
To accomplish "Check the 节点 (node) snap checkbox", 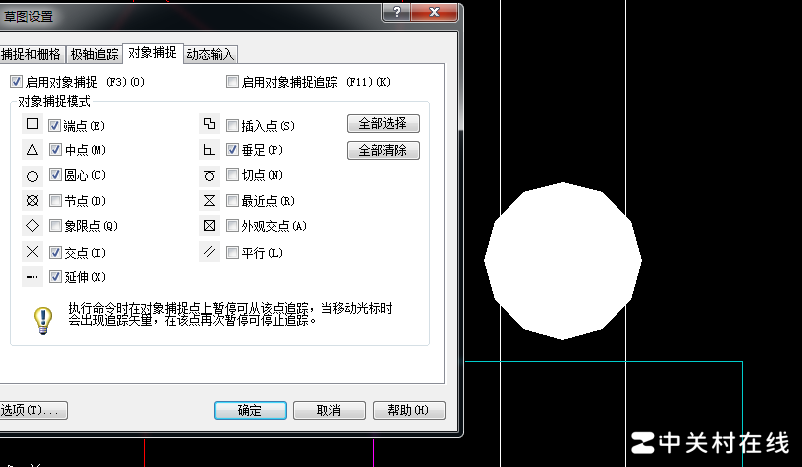I will coord(55,201).
